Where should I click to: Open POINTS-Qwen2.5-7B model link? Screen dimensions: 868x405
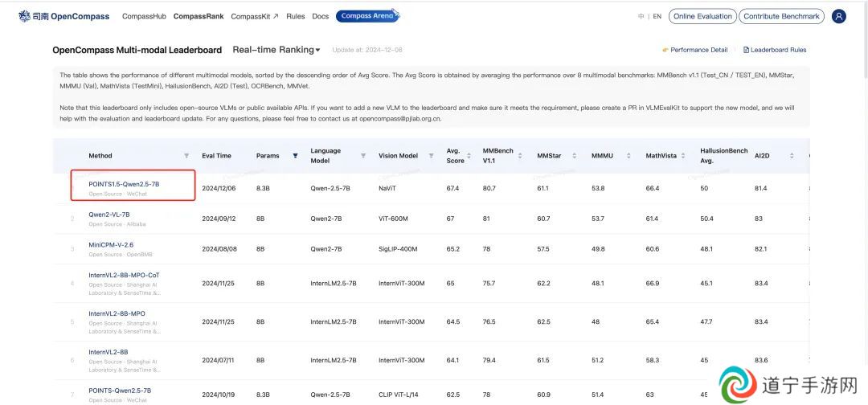(120, 391)
